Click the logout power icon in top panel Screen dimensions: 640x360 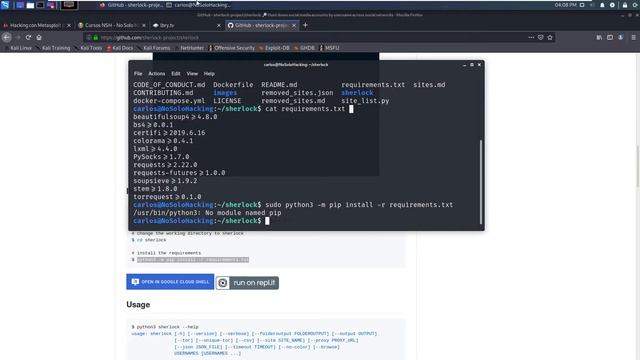coord(635,5)
